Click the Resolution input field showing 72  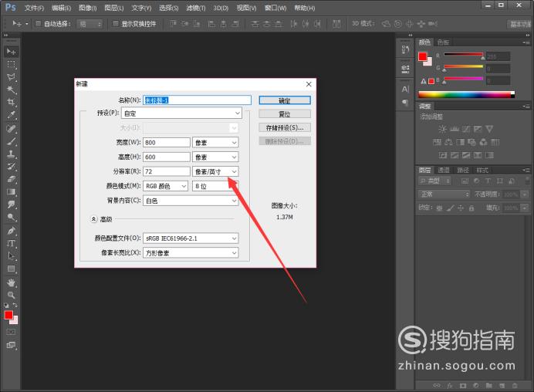(167, 171)
